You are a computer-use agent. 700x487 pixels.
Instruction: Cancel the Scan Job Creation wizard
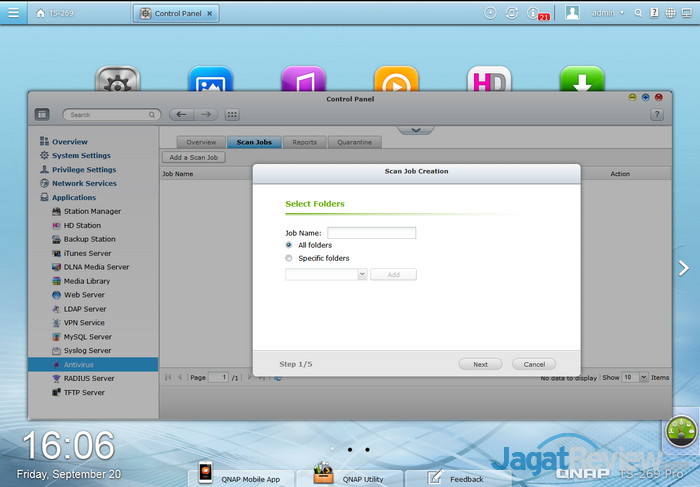534,364
